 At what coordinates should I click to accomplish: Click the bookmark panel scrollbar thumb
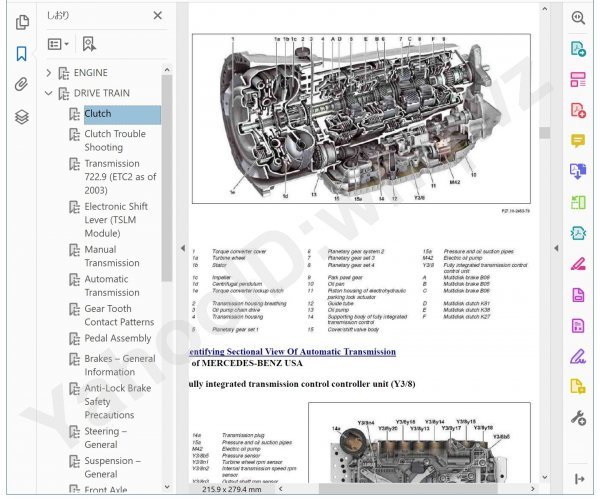(x=166, y=178)
